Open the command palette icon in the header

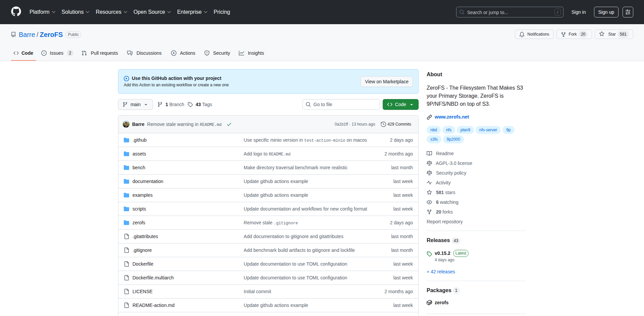coord(628,12)
